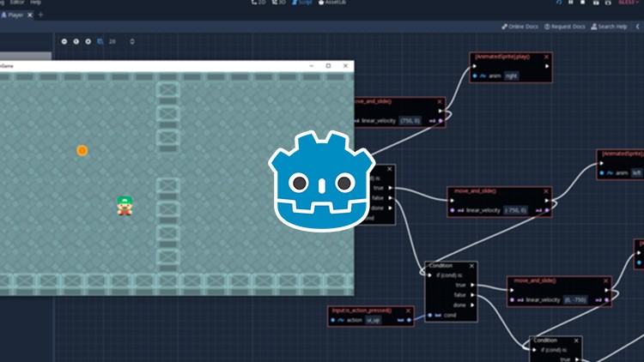Select the Input.is_action_pressed() node title

[361, 311]
